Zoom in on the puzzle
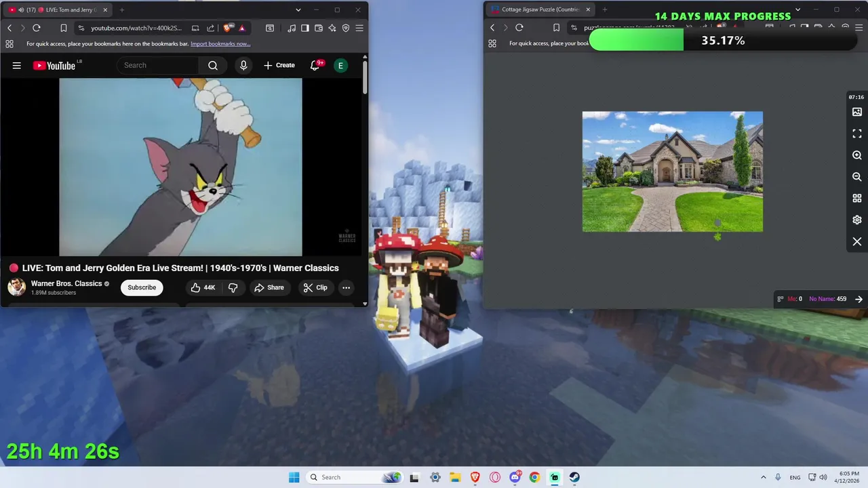The width and height of the screenshot is (868, 488). (857, 155)
